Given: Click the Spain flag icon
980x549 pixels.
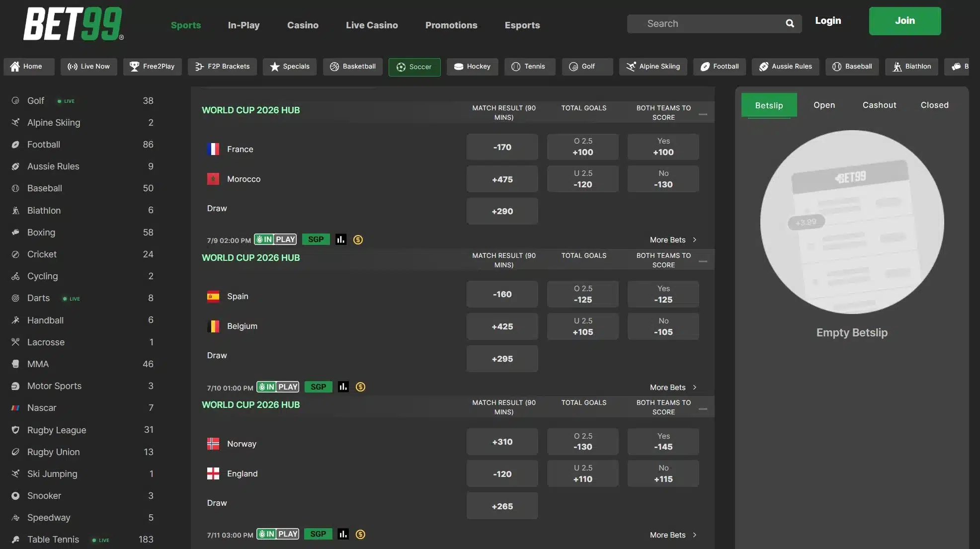Looking at the screenshot, I should point(213,296).
